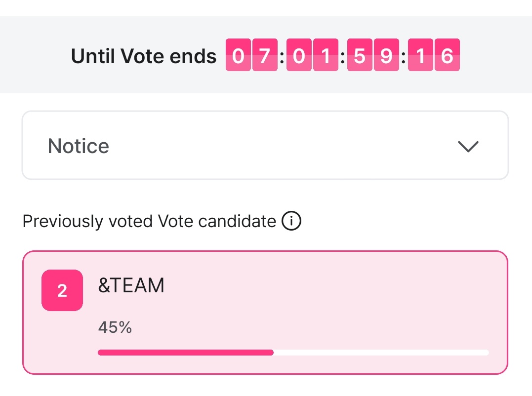This screenshot has height=396, width=532.
Task: Click the countdown digit 9 tile
Action: pos(386,55)
